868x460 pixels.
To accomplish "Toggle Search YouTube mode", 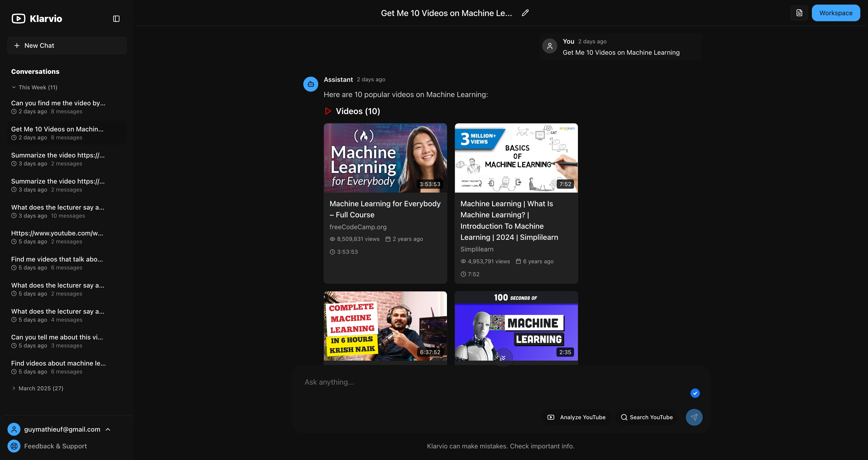I will pos(647,417).
